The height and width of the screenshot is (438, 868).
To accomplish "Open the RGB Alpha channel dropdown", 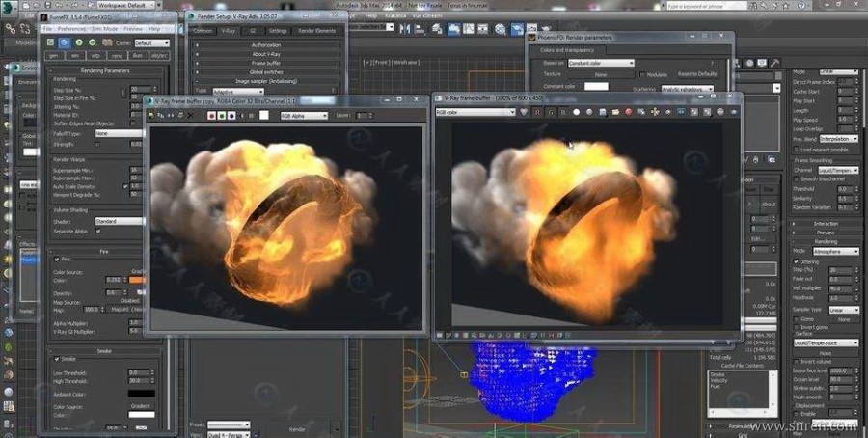I will pyautogui.click(x=304, y=116).
